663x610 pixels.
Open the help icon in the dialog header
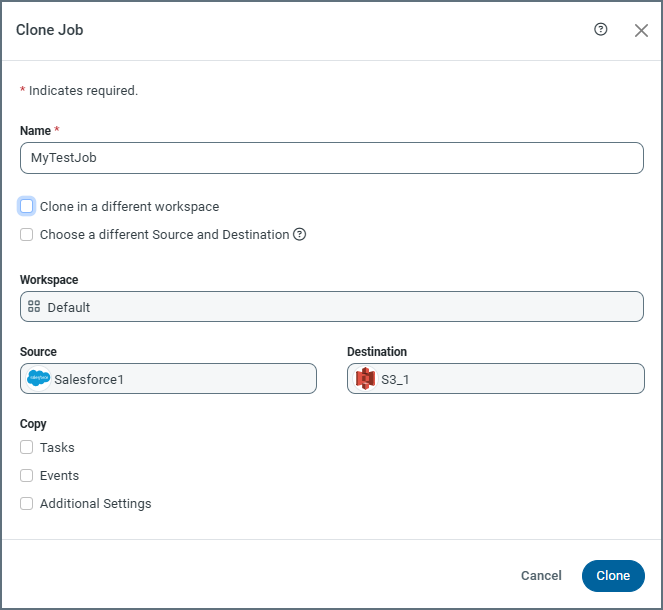[x=601, y=30]
